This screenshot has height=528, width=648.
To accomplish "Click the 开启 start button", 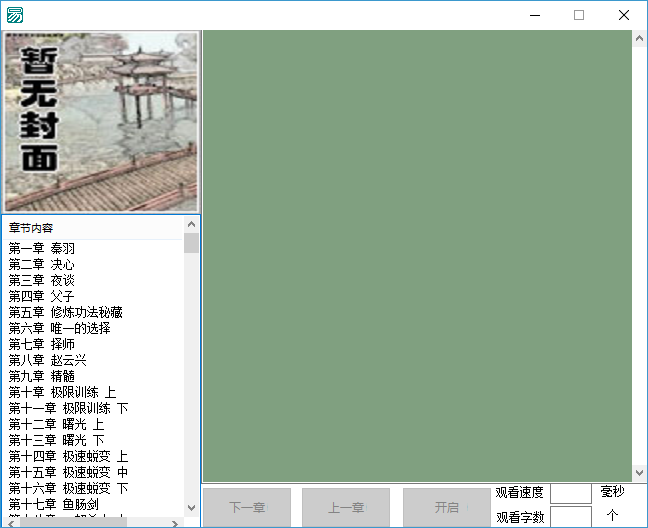I will click(446, 508).
